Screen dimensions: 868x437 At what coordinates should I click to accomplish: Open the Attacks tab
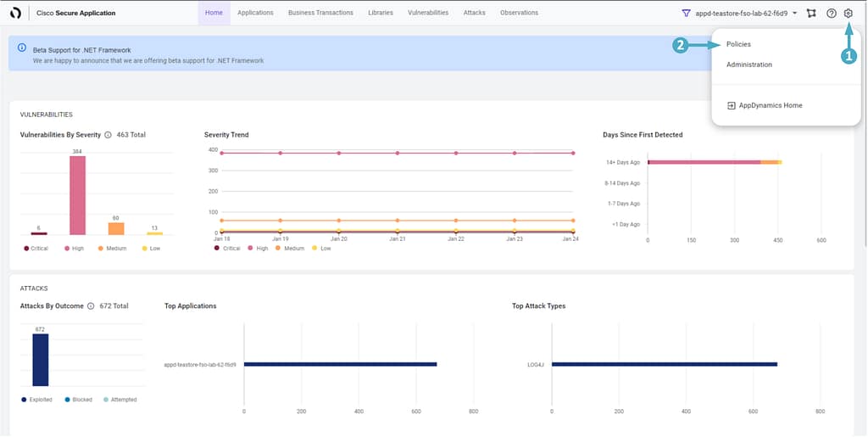click(x=475, y=14)
